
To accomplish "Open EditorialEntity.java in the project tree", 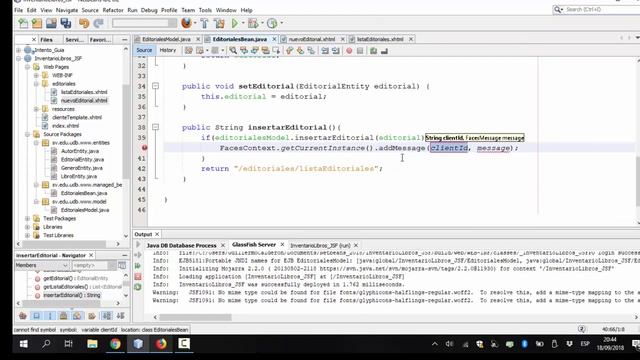I will coord(82,160).
